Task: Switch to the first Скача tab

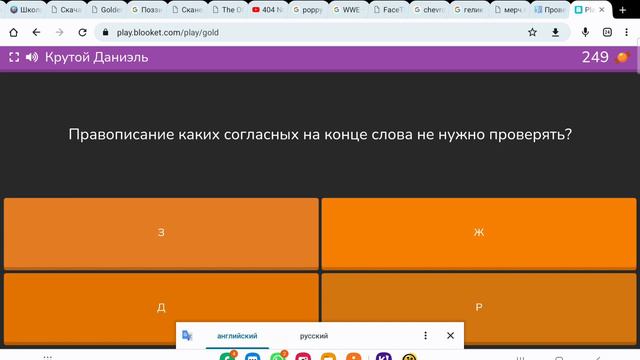Action: pyautogui.click(x=66, y=10)
